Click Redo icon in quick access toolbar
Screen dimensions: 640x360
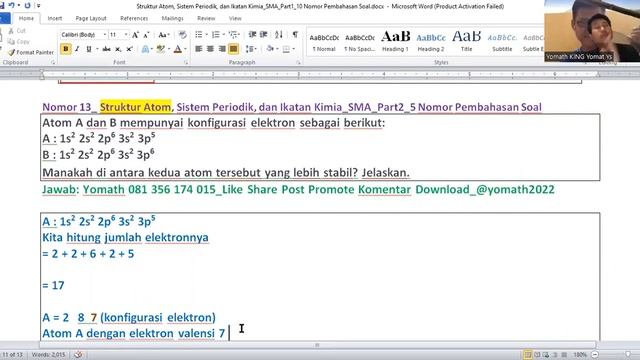point(27,5)
